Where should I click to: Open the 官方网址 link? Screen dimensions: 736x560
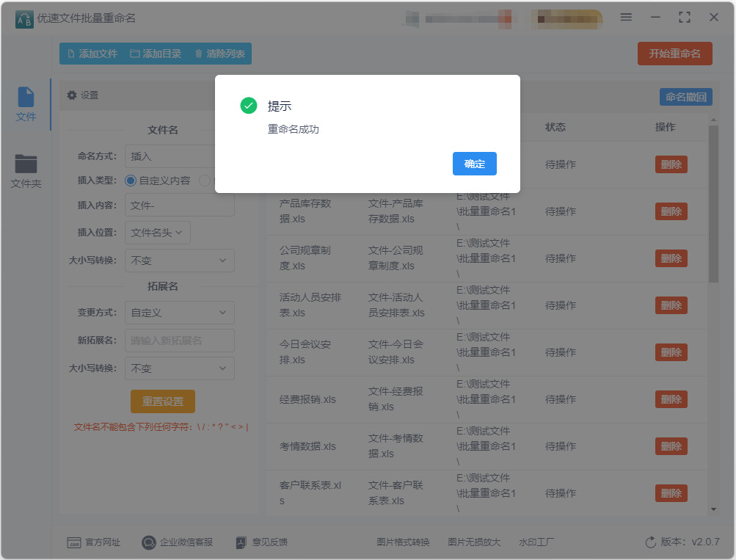pyautogui.click(x=93, y=542)
